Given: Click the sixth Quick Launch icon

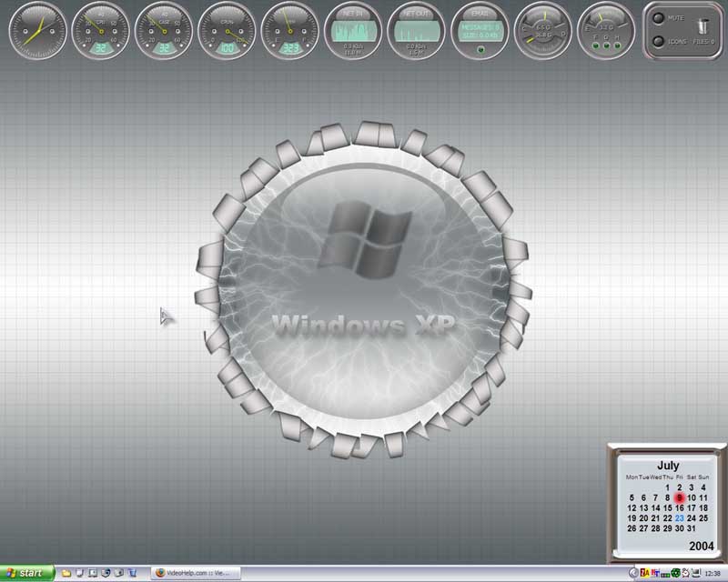Looking at the screenshot, I should click(x=132, y=573).
